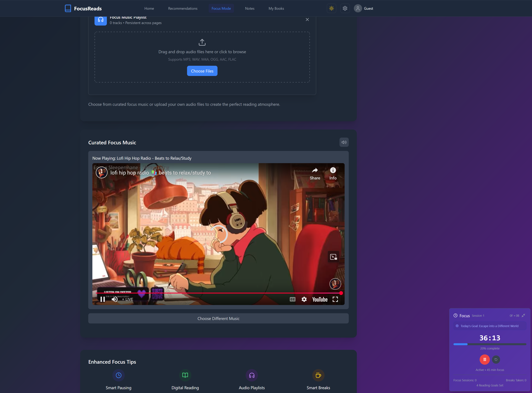Toggle the light/dark theme sun icon
The image size is (532, 393).
331,8
